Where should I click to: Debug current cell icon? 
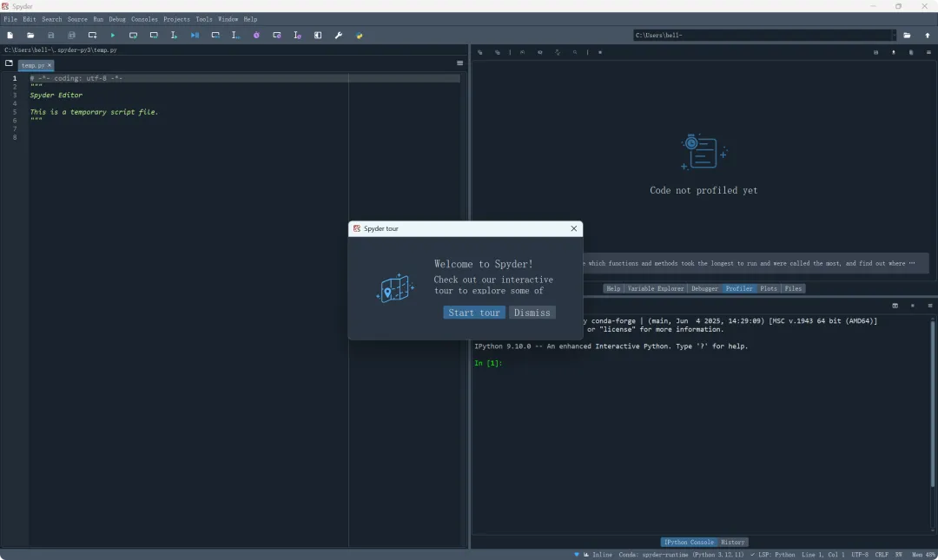coord(215,36)
